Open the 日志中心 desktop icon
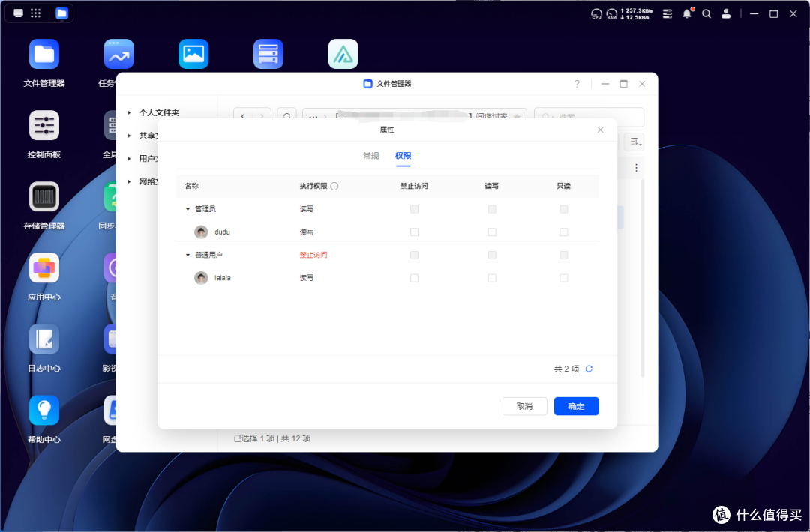The width and height of the screenshot is (810, 532). click(44, 339)
